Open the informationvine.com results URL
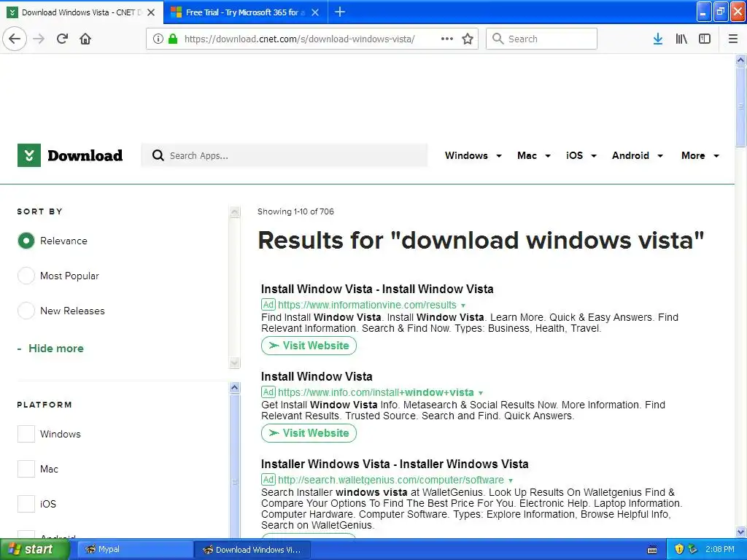Viewport: 747px width, 560px height. [367, 305]
